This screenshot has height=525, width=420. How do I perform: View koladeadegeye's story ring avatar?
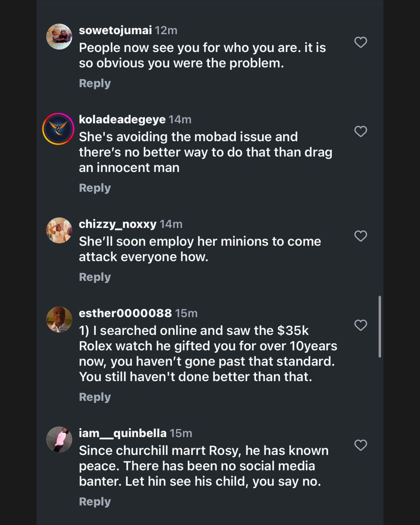point(58,129)
